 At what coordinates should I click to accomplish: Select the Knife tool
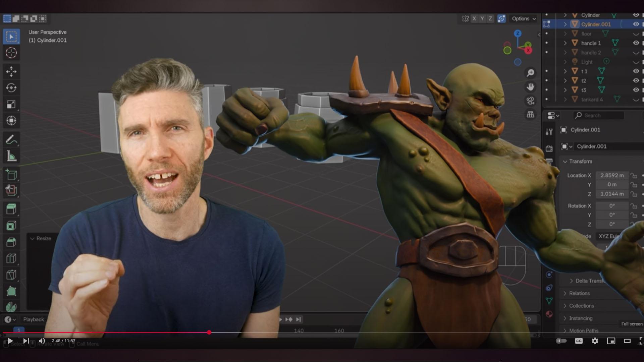click(11, 275)
